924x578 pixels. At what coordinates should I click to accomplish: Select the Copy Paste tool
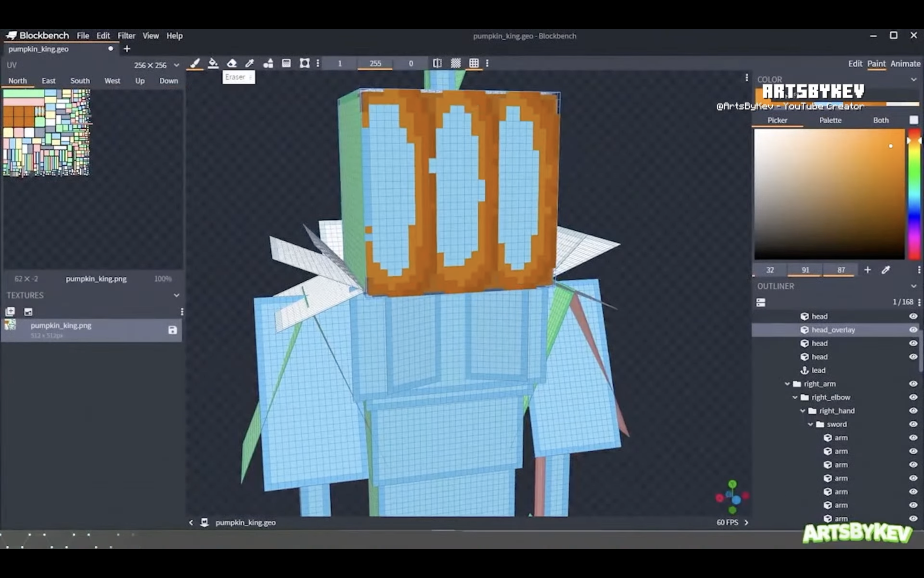305,64
